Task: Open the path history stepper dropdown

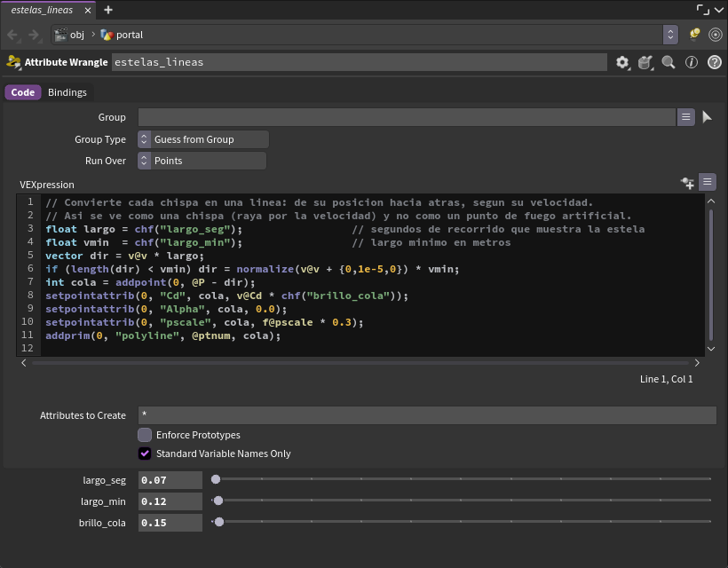Action: pyautogui.click(x=670, y=35)
